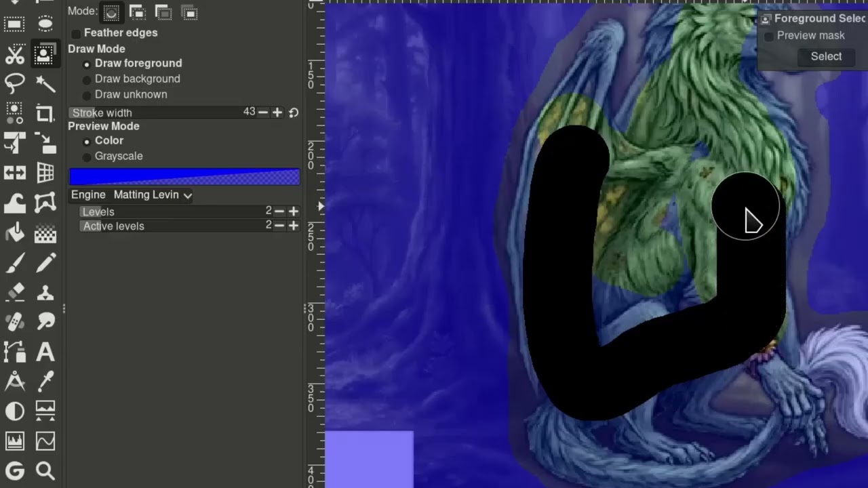Select the Smudge tool
This screenshot has width=868, height=488.
click(45, 322)
